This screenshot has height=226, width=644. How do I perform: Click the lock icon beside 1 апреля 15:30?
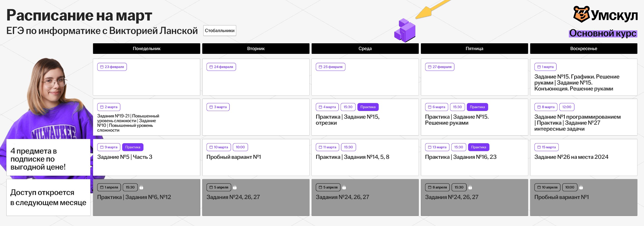pos(141,187)
